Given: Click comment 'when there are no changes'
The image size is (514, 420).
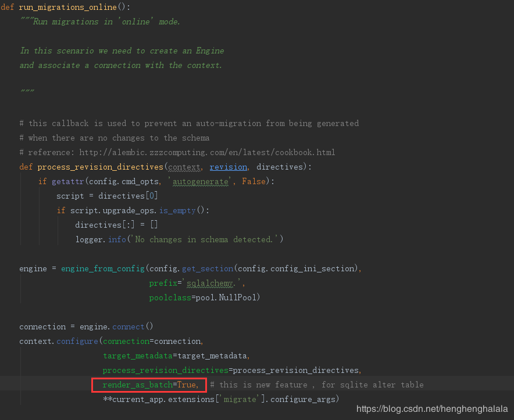Looking at the screenshot, I should 114,138.
